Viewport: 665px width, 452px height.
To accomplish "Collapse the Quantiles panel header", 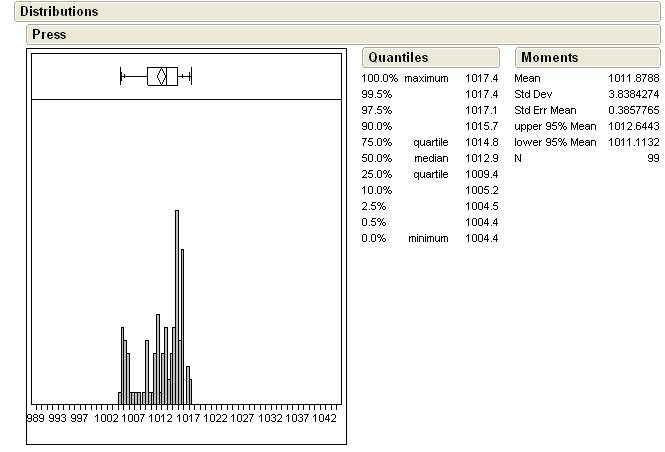I will pos(397,58).
